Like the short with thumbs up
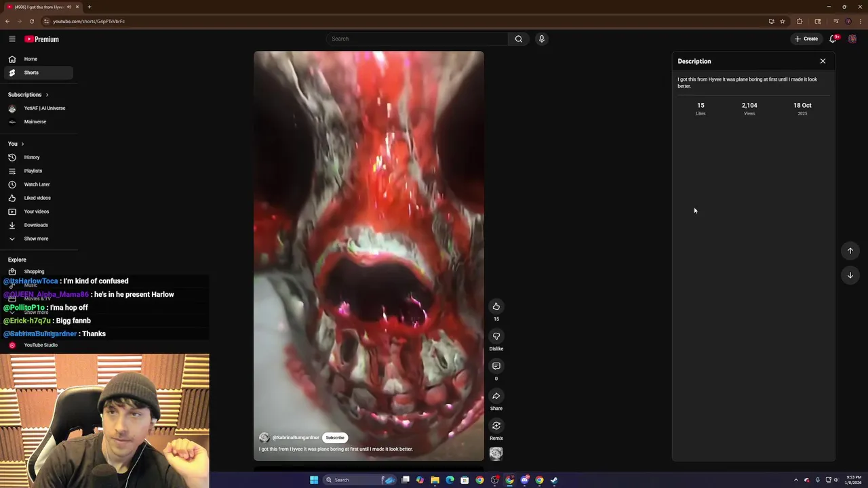The width and height of the screenshot is (868, 488). coord(496,306)
